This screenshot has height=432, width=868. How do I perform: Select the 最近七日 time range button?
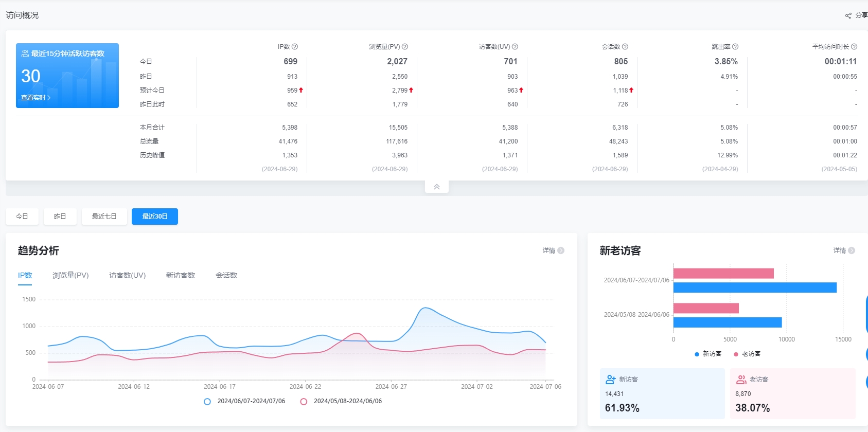coord(104,217)
